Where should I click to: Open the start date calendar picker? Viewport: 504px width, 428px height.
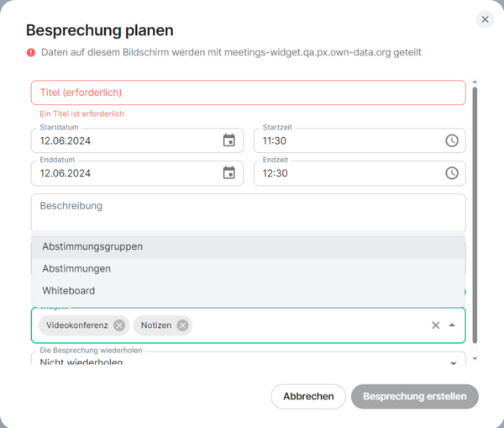pyautogui.click(x=228, y=140)
